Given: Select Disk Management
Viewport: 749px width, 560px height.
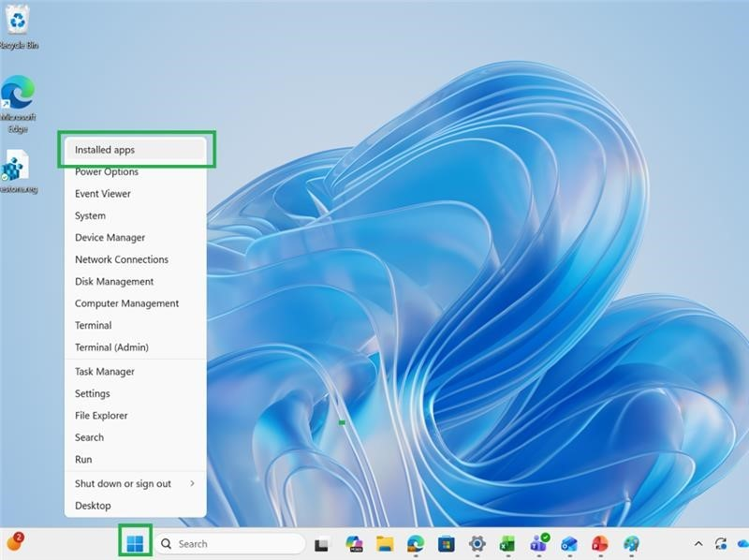Looking at the screenshot, I should coord(135,282).
